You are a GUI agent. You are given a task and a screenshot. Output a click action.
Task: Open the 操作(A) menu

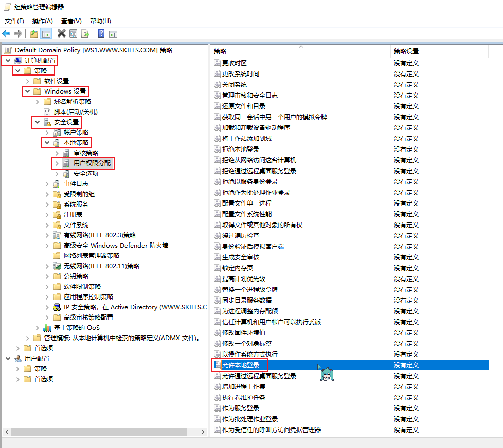42,21
